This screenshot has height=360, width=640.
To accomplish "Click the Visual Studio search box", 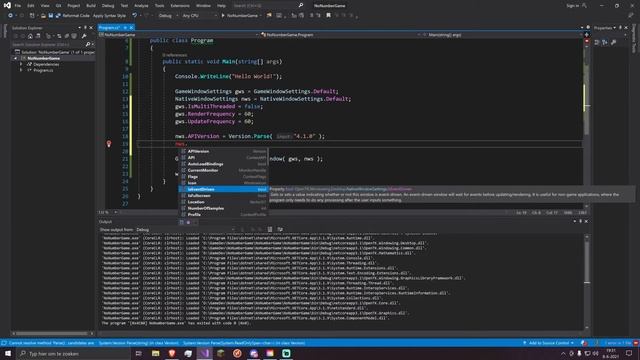I will point(268,6).
